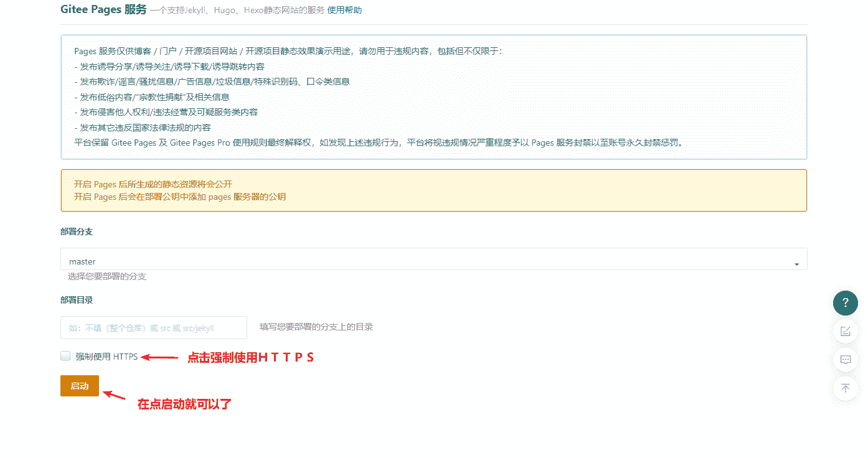Click the 部署分支 section label
The height and width of the screenshot is (458, 868).
click(77, 231)
